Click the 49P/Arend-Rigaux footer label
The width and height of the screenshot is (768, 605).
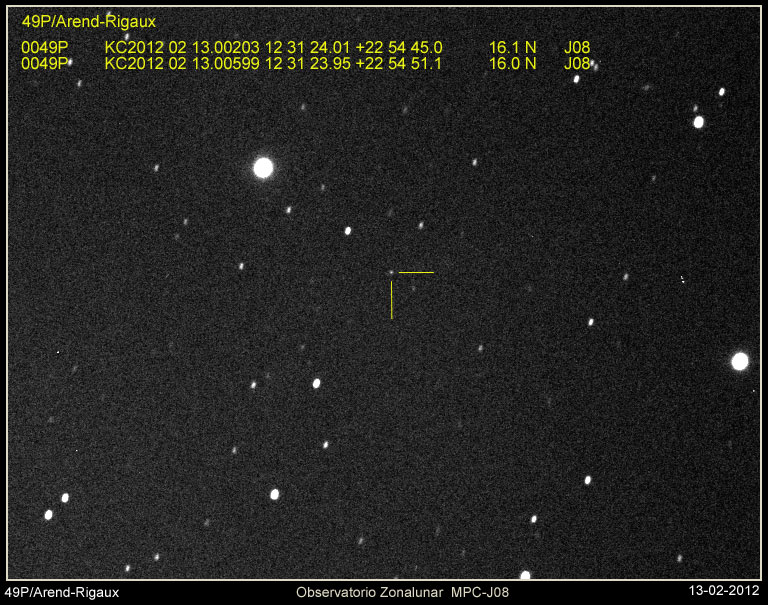point(63,592)
